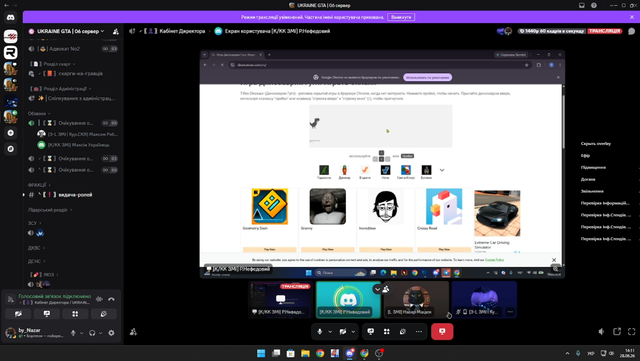Open the white R logo server
This screenshot has width=640, height=361.
point(11,53)
